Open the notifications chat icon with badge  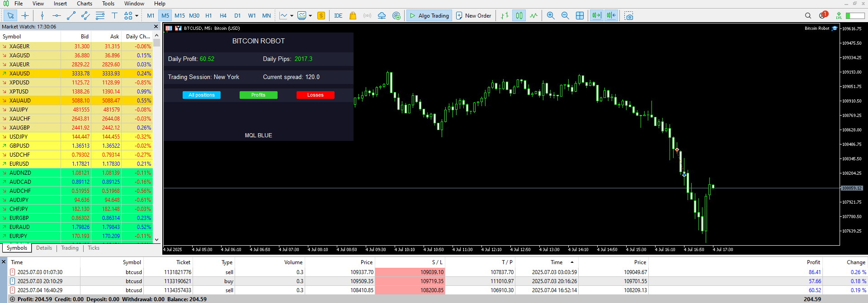pos(823,15)
